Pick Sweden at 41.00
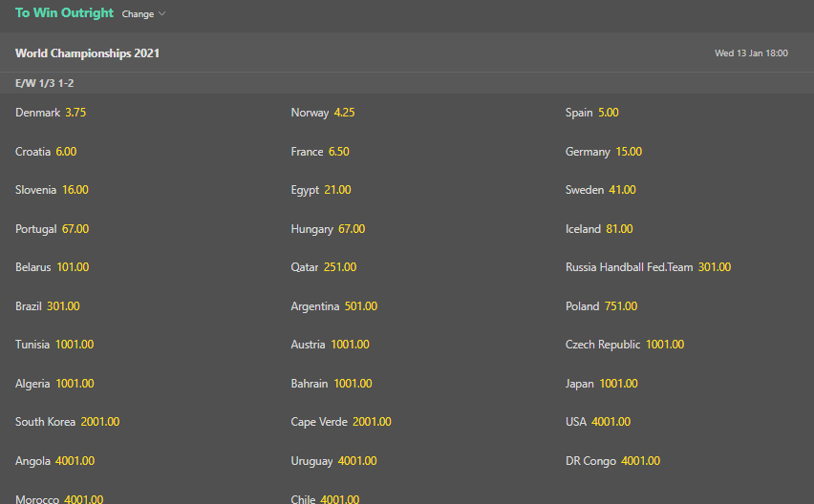Image resolution: width=814 pixels, height=504 pixels. [x=601, y=190]
